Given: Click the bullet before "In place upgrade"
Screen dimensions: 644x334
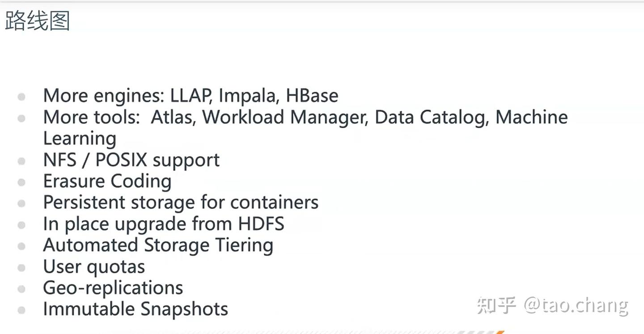Looking at the screenshot, I should [21, 225].
